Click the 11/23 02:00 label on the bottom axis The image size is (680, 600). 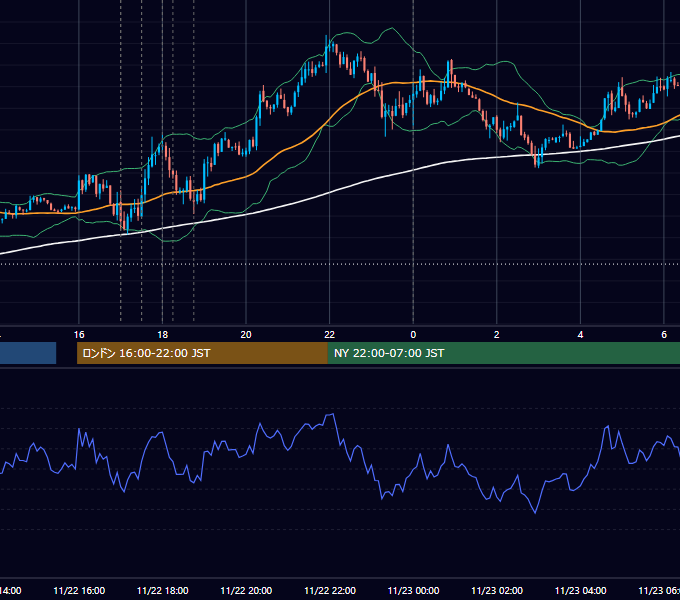497,591
